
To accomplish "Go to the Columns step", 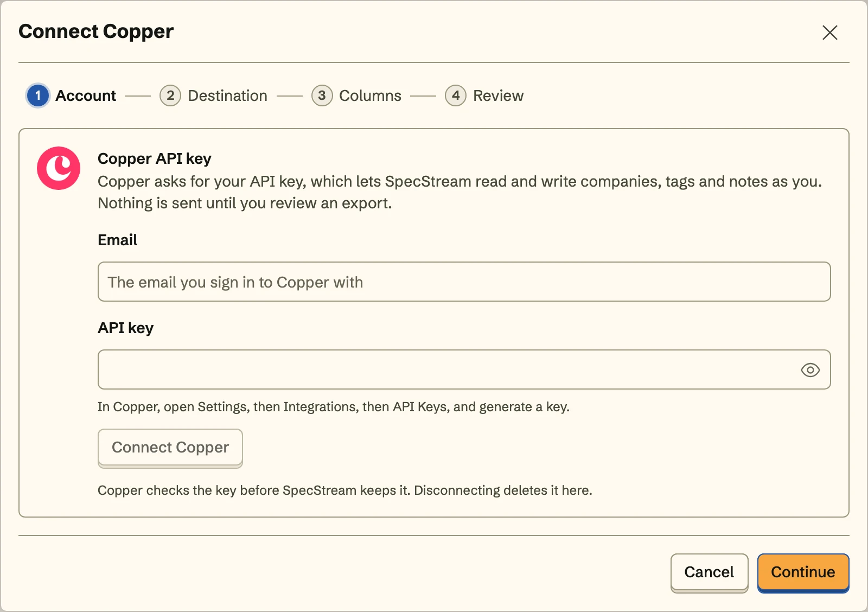I will pos(356,95).
